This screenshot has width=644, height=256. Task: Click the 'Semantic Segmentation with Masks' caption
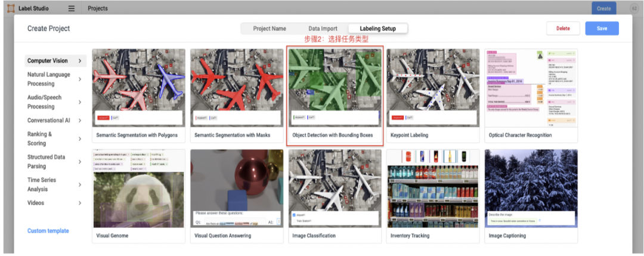[x=232, y=135]
